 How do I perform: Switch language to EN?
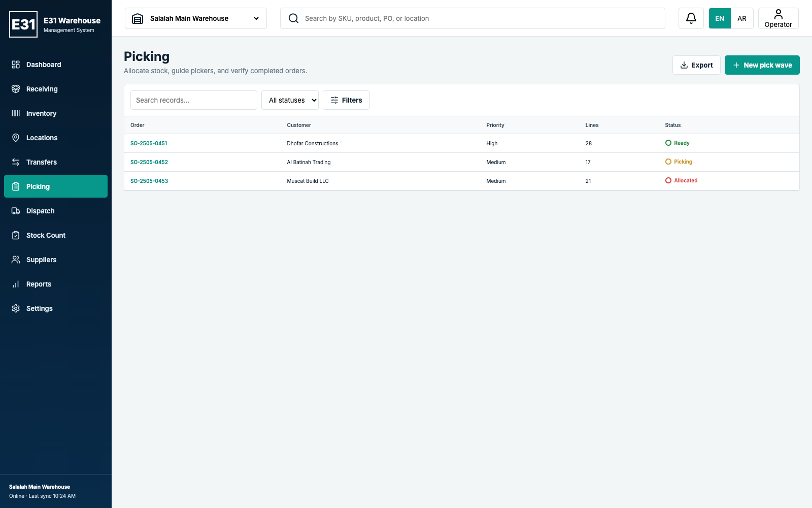point(720,18)
